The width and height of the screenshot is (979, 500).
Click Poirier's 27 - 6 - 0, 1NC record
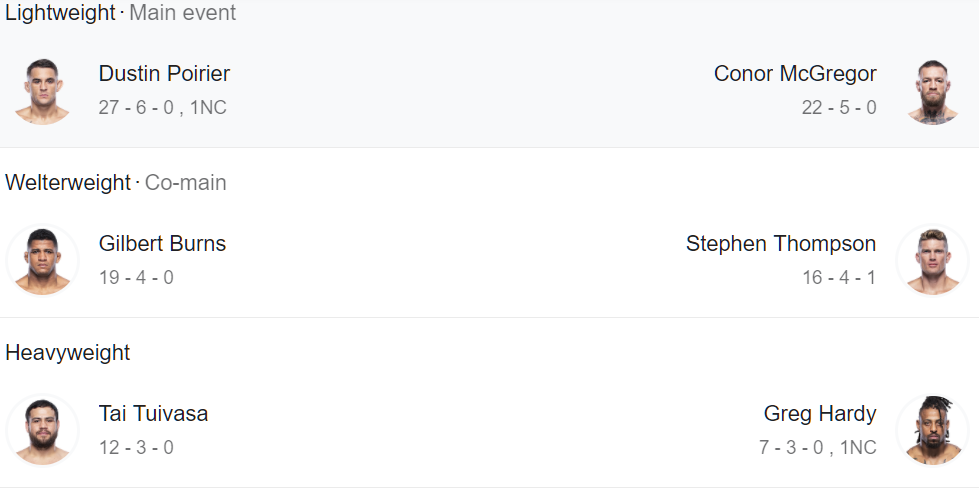click(162, 107)
